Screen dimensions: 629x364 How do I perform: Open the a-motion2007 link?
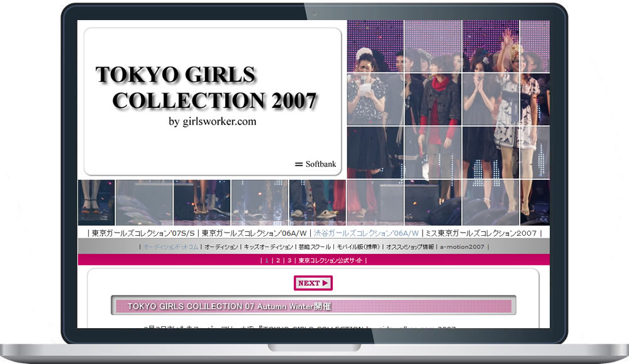point(462,248)
